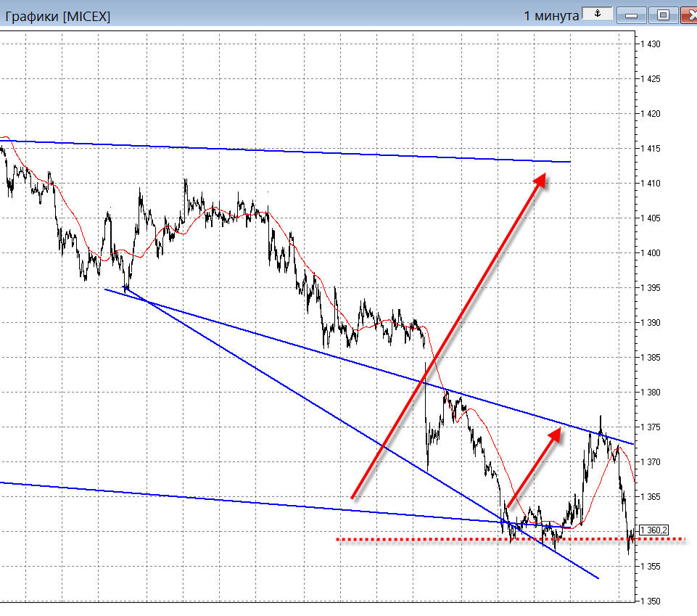Select the red dotted horizontal support line
697x616 pixels.
(x=511, y=540)
